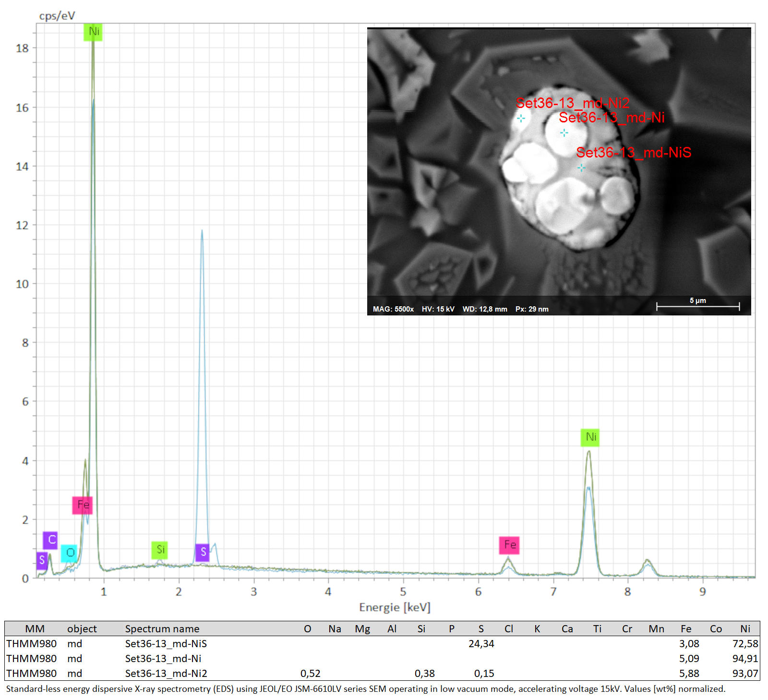Click the Fe column header in table

[x=686, y=629]
